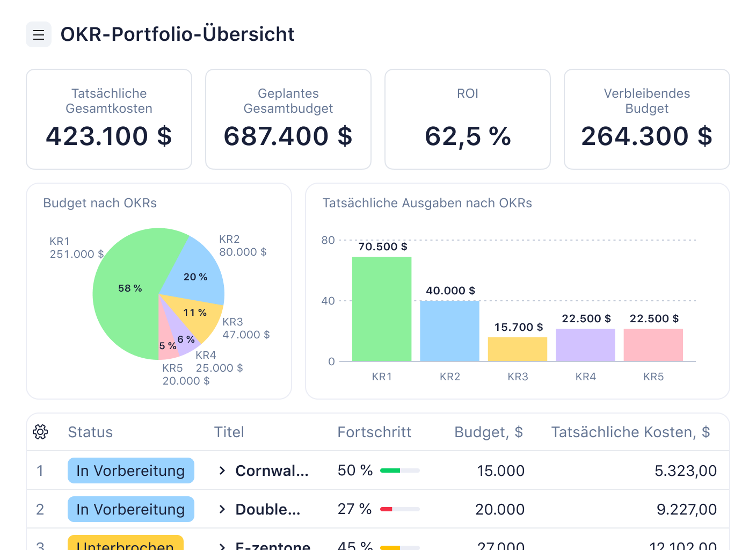The height and width of the screenshot is (550, 756).
Task: Click the 20.000 budget cell
Action: pyautogui.click(x=500, y=509)
